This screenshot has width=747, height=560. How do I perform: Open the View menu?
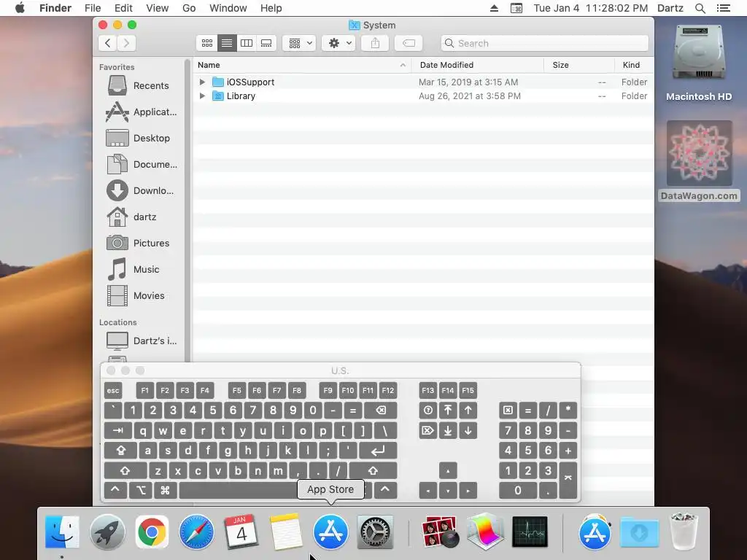(158, 8)
